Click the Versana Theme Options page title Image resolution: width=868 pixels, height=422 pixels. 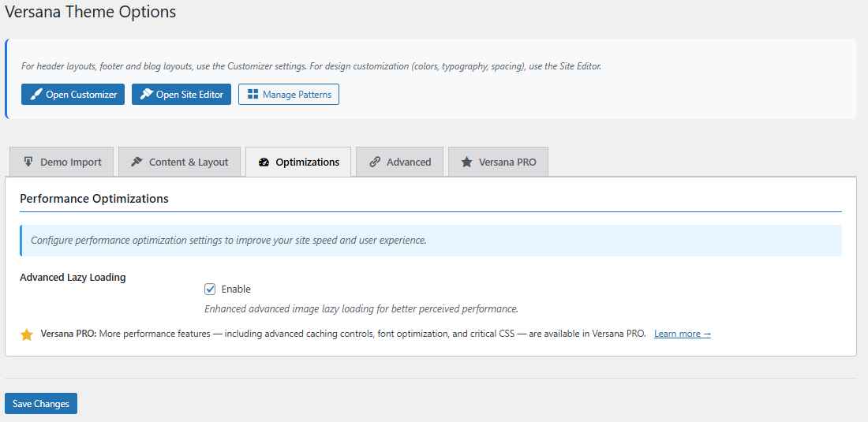pyautogui.click(x=90, y=12)
